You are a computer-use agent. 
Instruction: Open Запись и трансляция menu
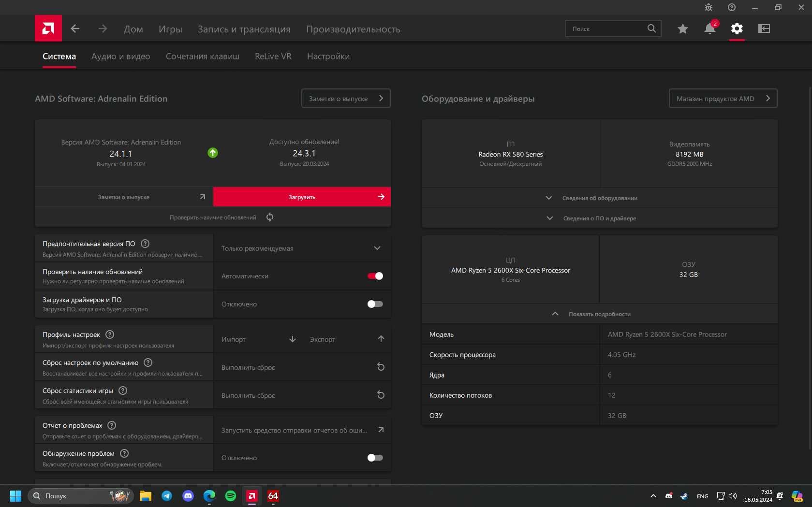pos(244,29)
